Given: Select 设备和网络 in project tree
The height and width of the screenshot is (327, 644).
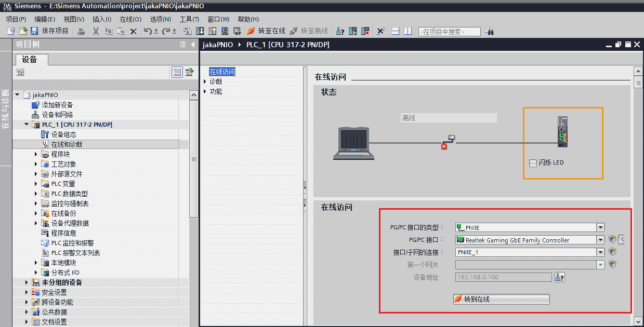Looking at the screenshot, I should click(x=57, y=115).
